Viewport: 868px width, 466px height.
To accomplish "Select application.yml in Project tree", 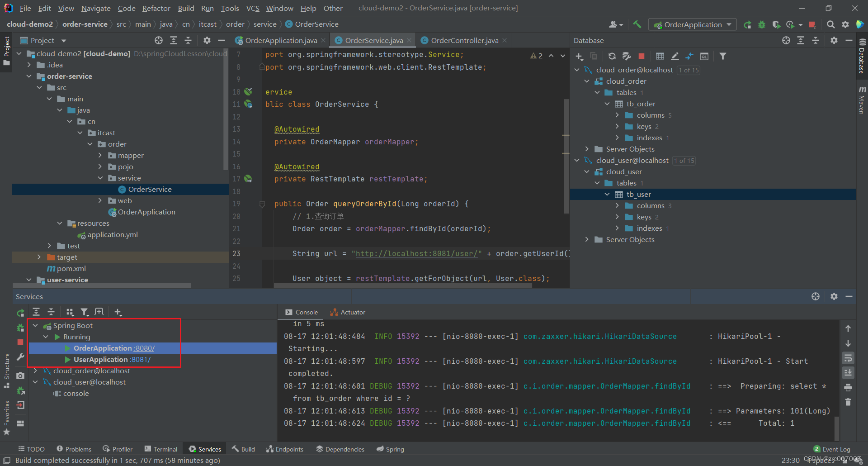I will tap(113, 234).
